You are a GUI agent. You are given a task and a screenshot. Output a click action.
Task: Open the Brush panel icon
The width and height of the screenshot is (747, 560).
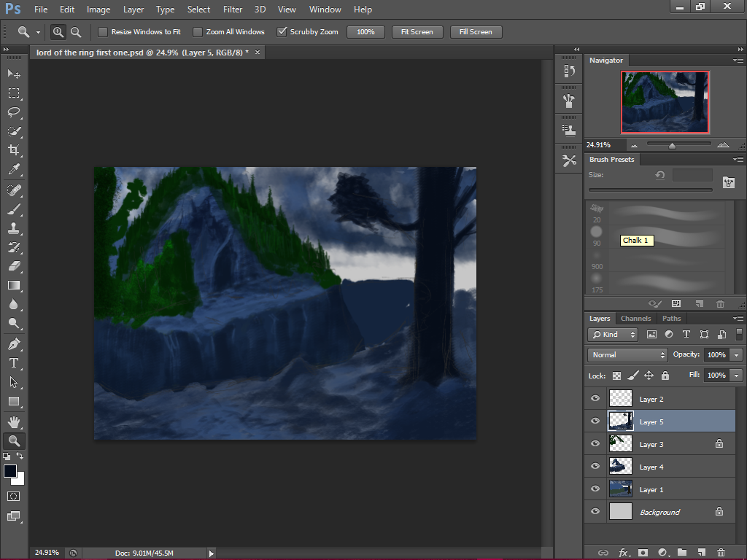569,101
